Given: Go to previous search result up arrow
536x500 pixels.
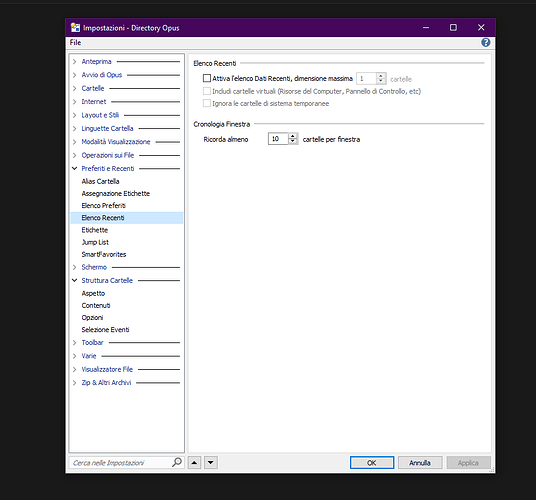Looking at the screenshot, I should pyautogui.click(x=194, y=463).
